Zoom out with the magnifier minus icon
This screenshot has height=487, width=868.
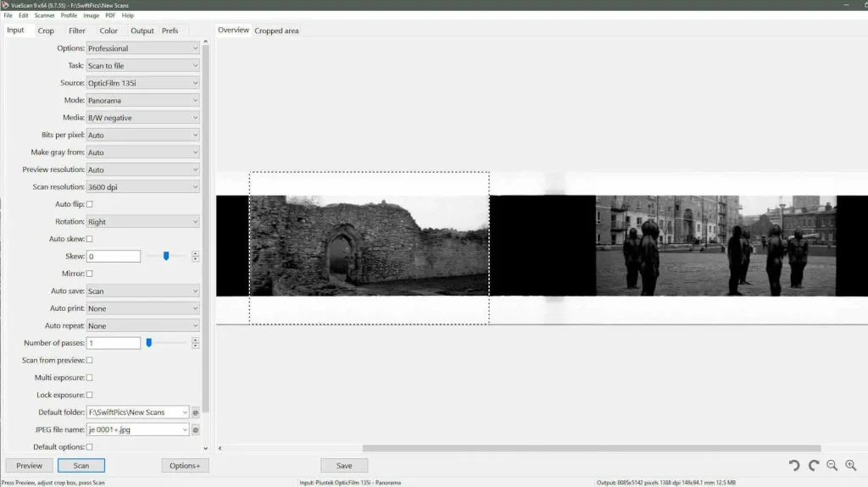[x=832, y=466]
